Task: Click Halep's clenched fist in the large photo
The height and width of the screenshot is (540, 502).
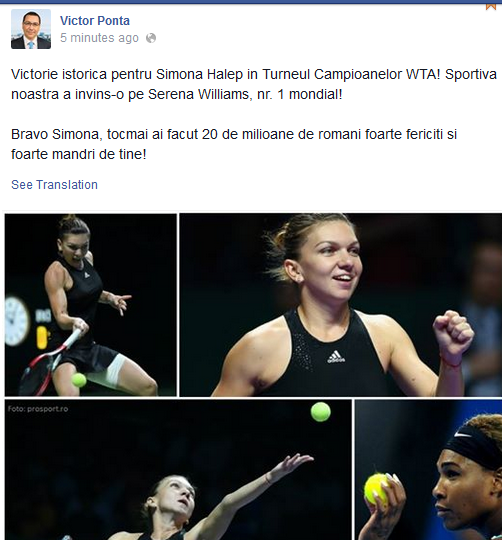Action: tap(453, 332)
